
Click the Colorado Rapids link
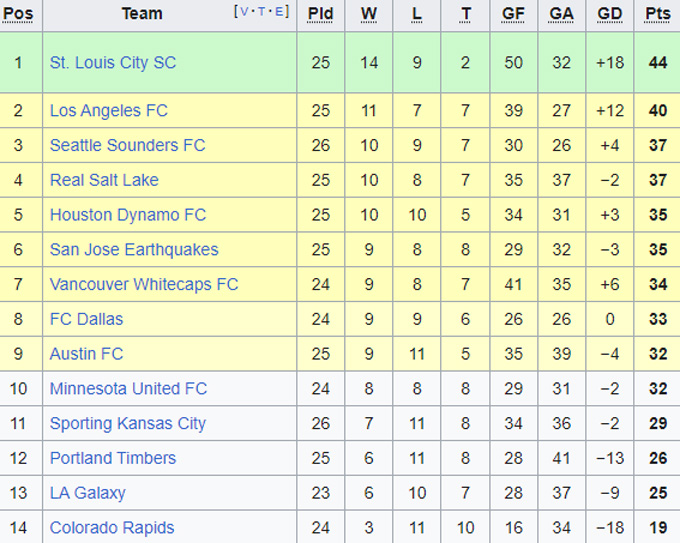(112, 528)
